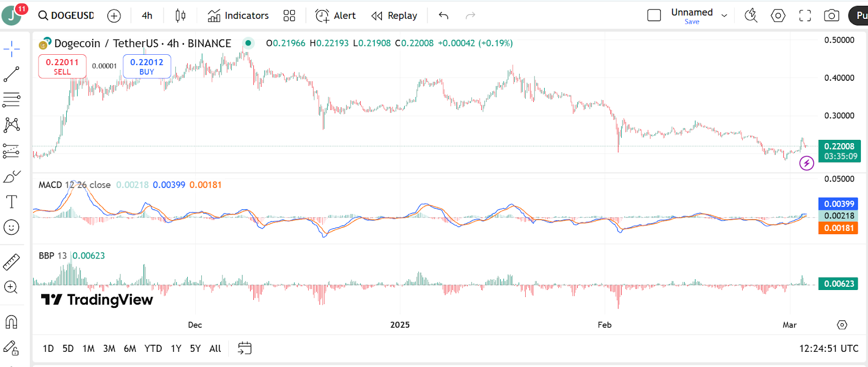Expand the Unnamed layout dropdown arrow
Screen dimensions: 868x367
pyautogui.click(x=724, y=16)
